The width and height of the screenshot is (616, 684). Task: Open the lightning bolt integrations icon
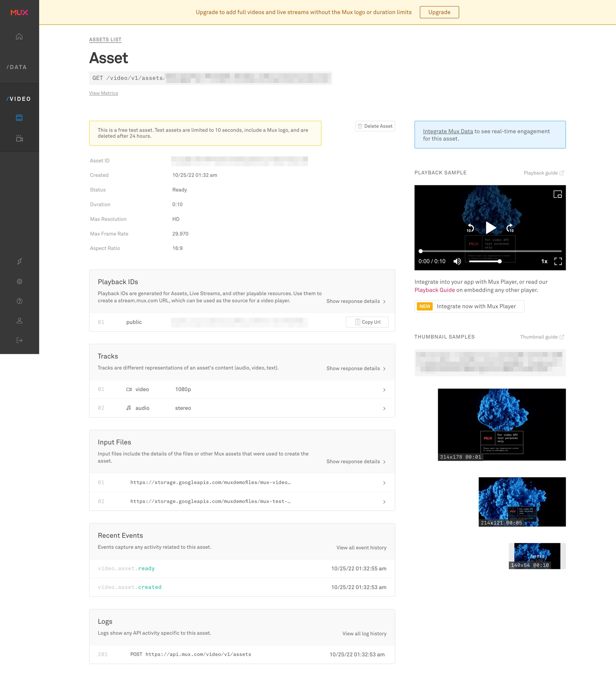(20, 261)
